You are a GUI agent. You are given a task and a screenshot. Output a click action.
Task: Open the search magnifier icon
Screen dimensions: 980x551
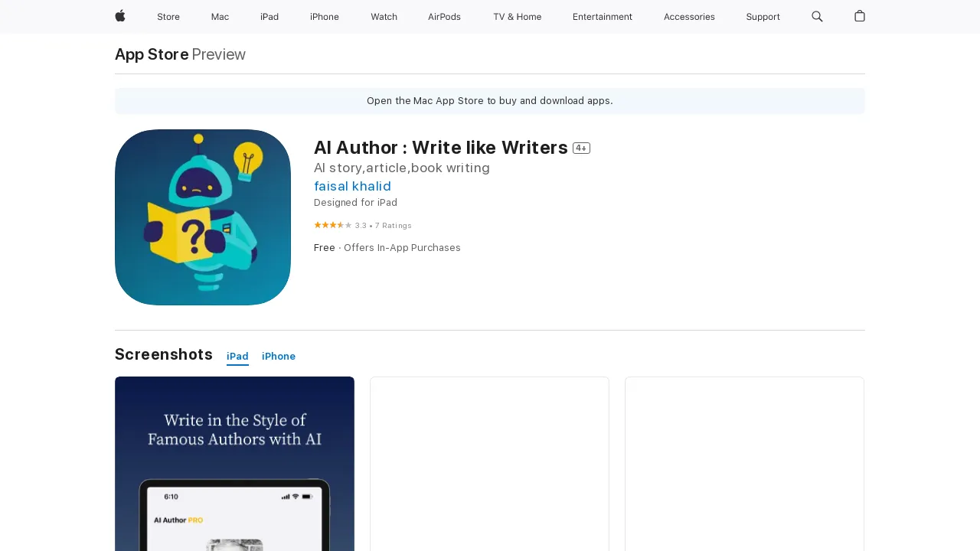coord(817,16)
